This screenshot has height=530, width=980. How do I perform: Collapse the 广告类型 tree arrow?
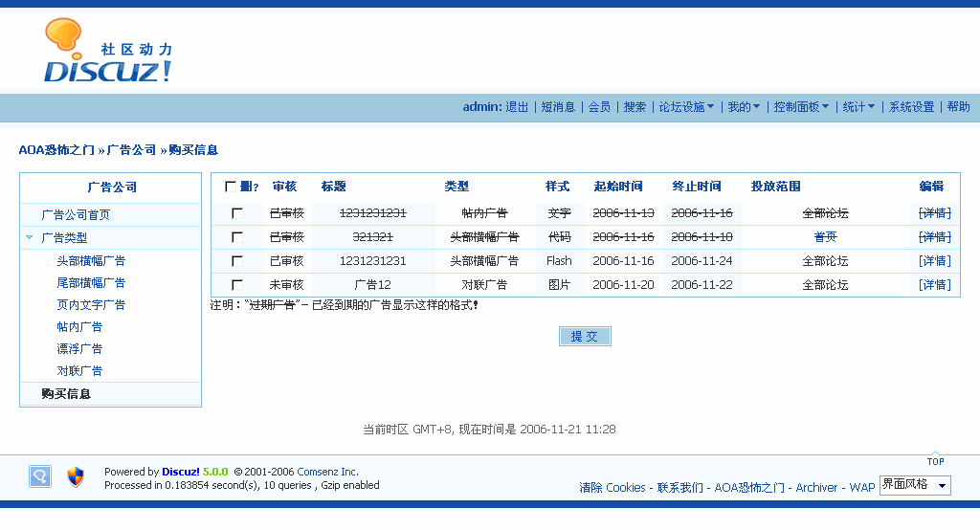30,237
